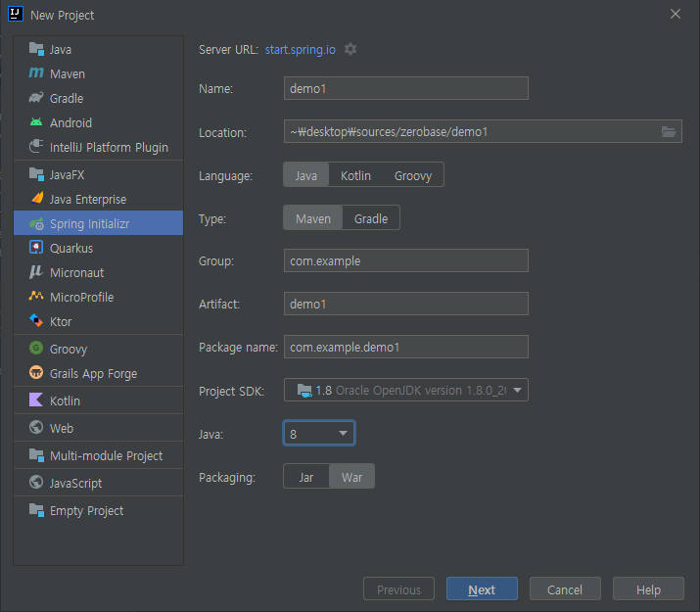This screenshot has height=612, width=700.
Task: Select Maven in project type list
Action: pyautogui.click(x=98, y=73)
